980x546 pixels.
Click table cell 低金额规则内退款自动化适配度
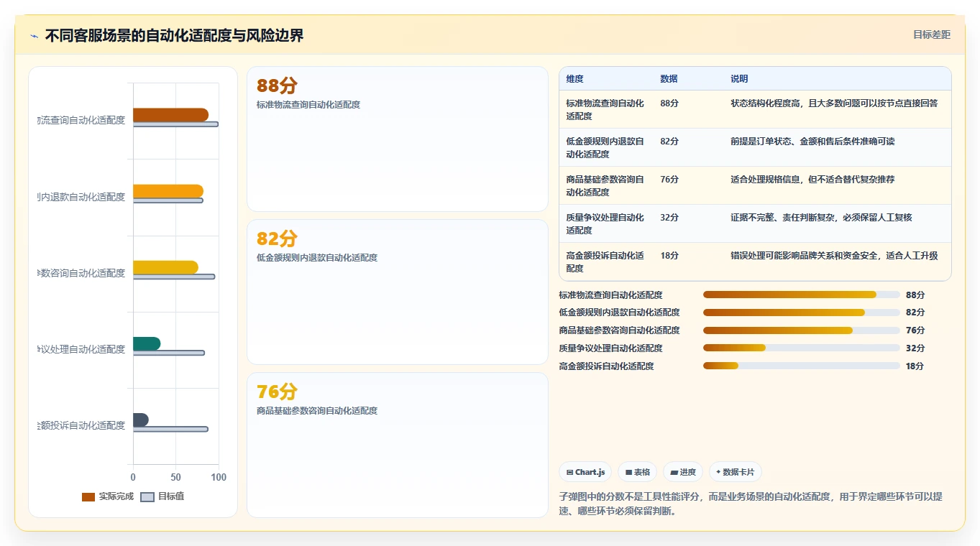click(605, 147)
